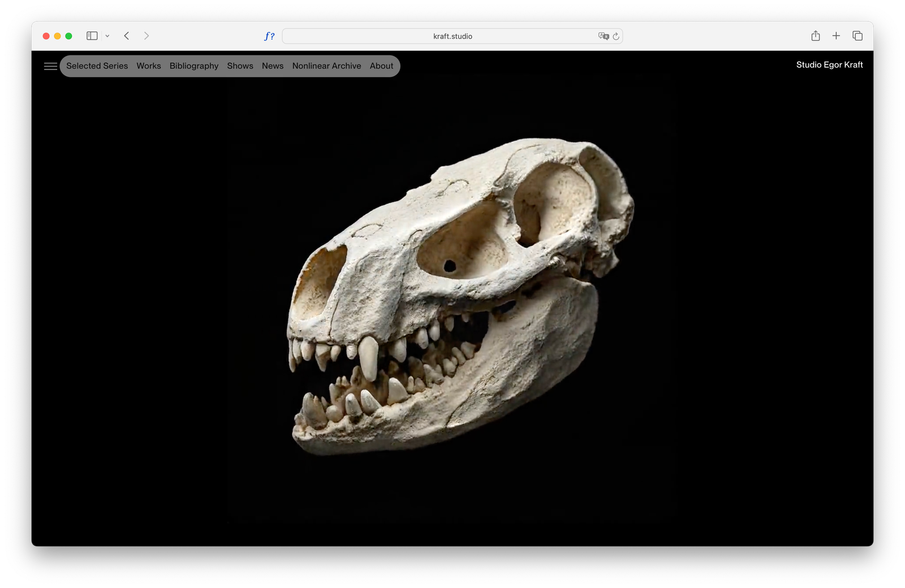Open the Shows section
Screen dimensions: 905x588
tap(240, 66)
